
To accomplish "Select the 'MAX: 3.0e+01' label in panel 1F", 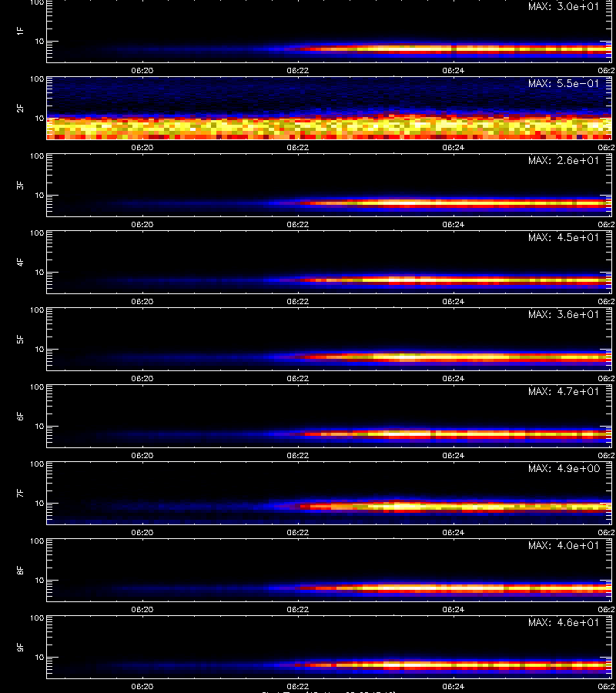I will click(x=564, y=7).
